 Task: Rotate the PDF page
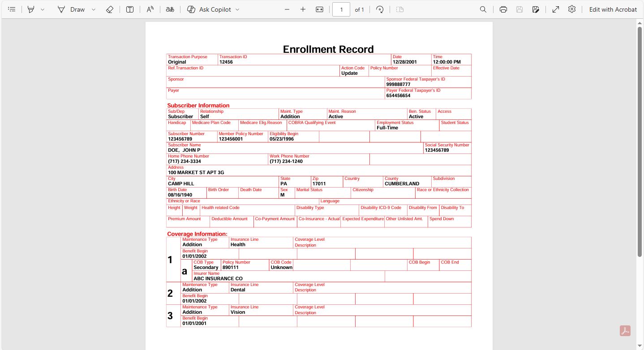pos(380,9)
